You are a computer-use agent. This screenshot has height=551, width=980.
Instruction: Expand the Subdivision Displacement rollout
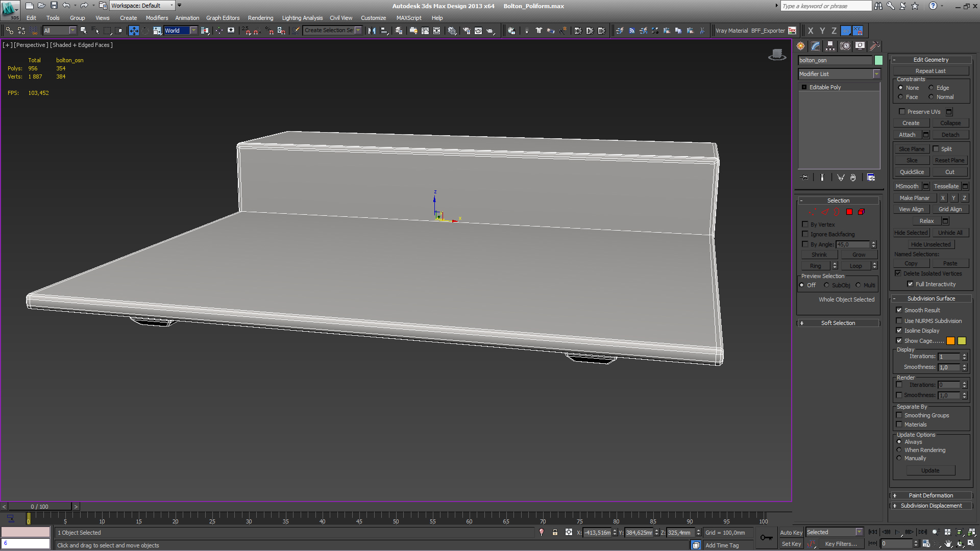point(931,505)
